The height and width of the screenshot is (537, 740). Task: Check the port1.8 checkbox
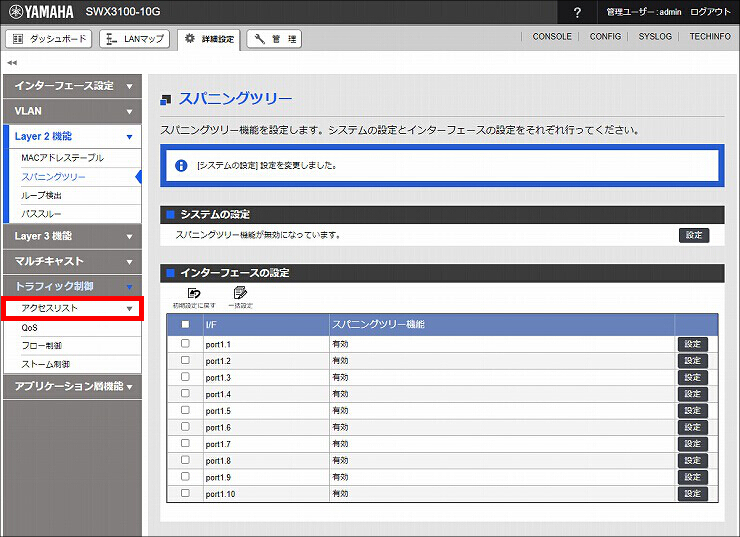[185, 460]
